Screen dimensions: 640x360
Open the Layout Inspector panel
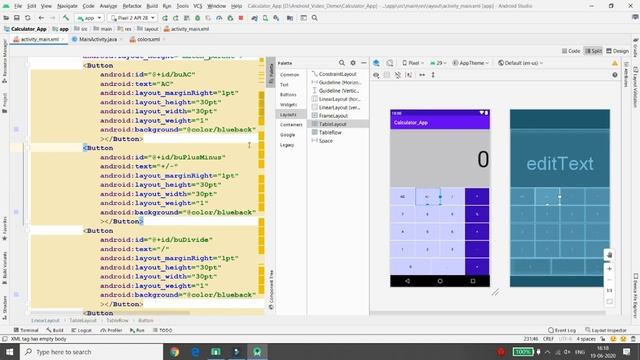coord(606,330)
